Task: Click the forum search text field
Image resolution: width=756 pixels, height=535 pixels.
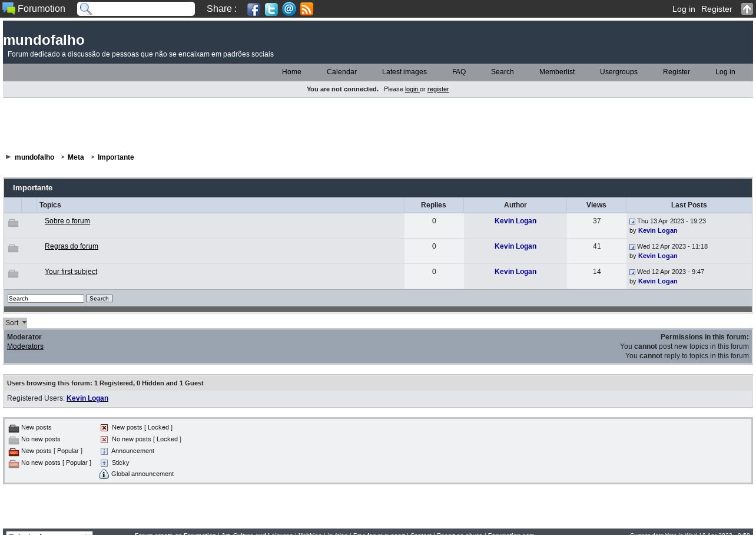Action: (x=45, y=299)
